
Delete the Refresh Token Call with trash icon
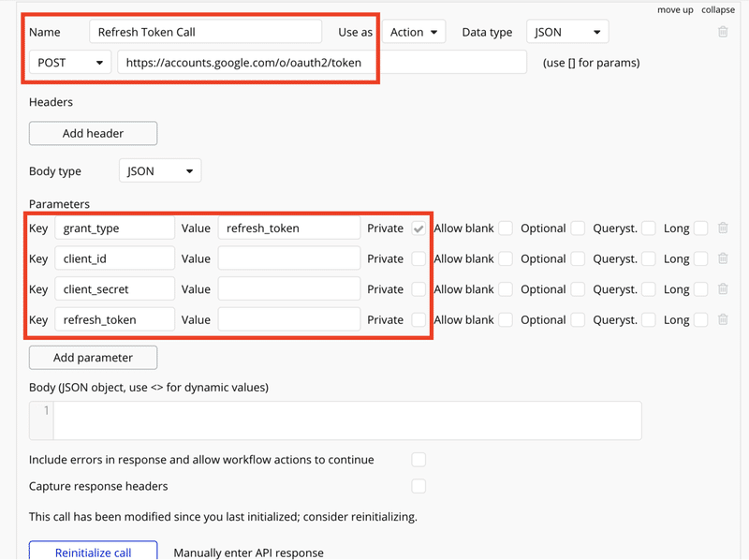(x=723, y=32)
